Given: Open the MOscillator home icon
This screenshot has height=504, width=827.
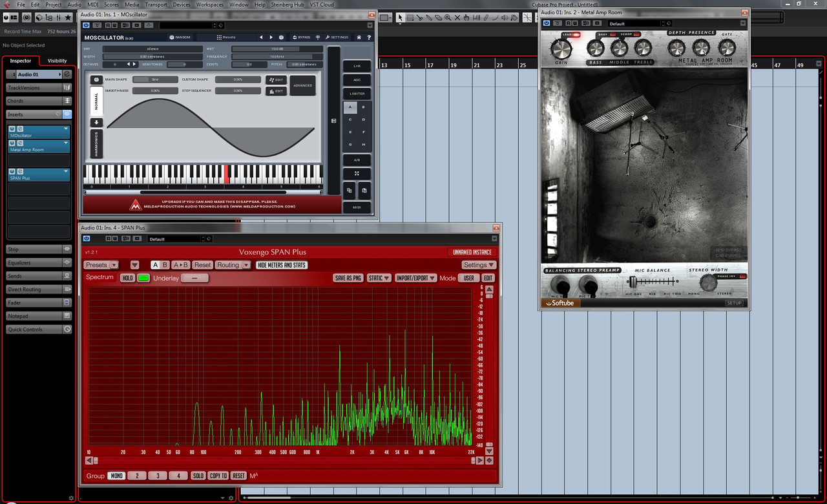Looking at the screenshot, I should 359,37.
